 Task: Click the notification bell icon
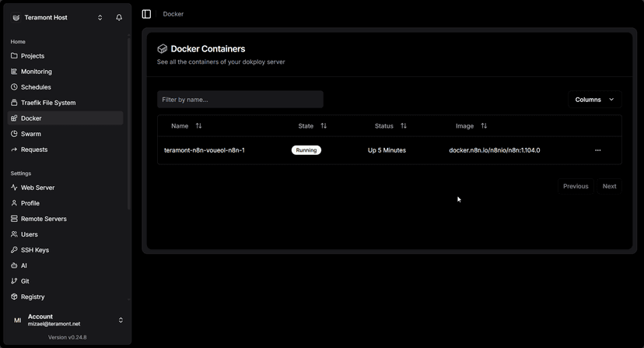tap(119, 17)
